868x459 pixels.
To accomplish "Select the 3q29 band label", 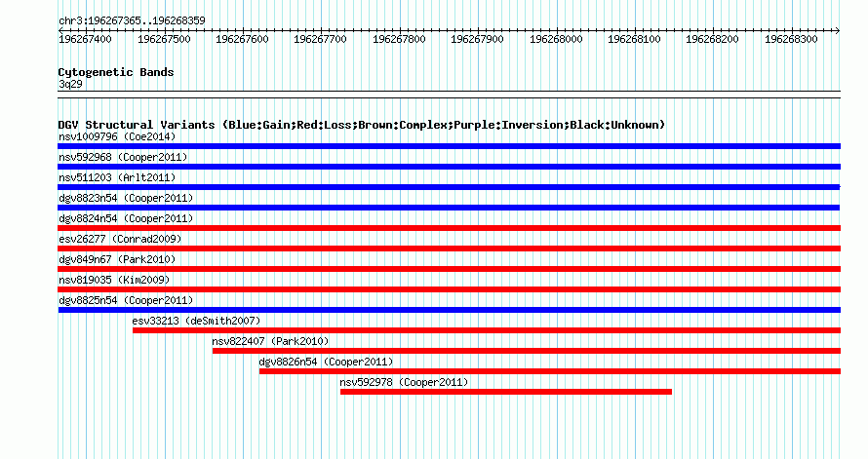I will tap(70, 84).
